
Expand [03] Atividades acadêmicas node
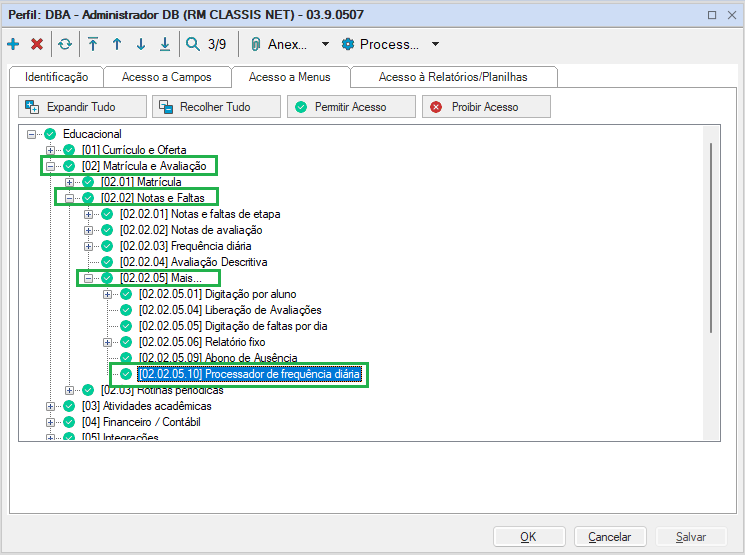[50, 407]
